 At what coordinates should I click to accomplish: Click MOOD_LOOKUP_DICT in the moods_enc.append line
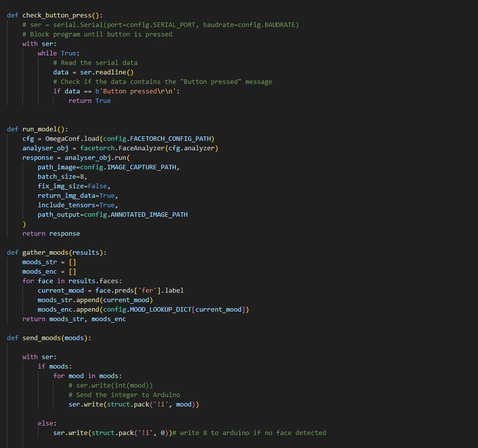161,309
